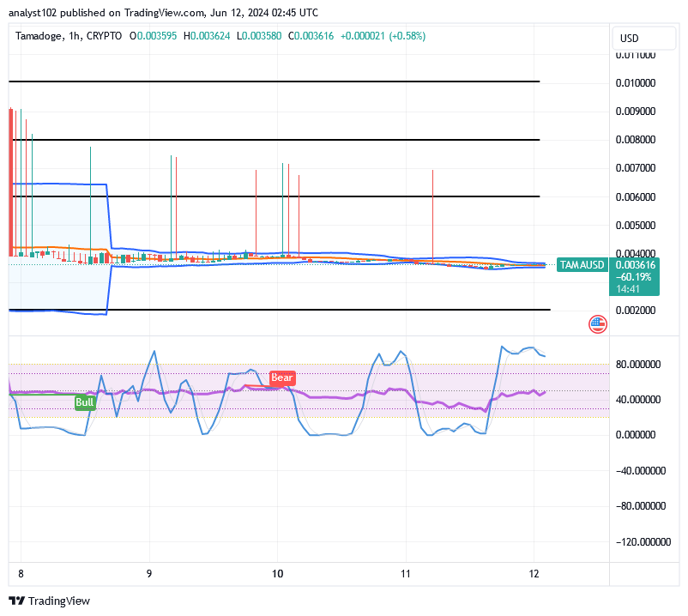Click the -40.000000 oscillator axis label
The image size is (688, 616).
point(641,471)
